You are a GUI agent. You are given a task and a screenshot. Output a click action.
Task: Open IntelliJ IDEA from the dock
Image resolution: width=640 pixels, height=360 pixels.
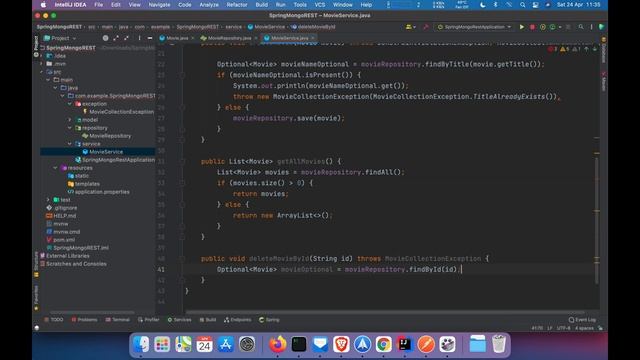[x=405, y=344]
